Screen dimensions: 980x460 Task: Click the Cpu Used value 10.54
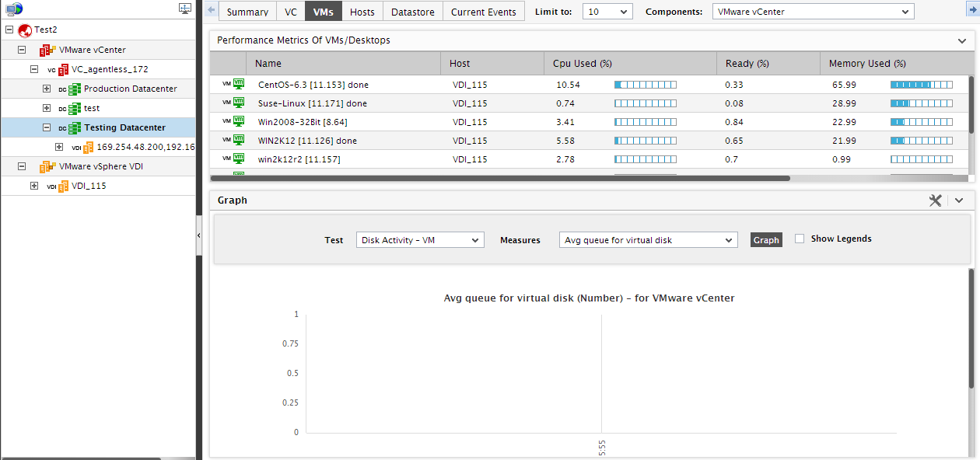pyautogui.click(x=569, y=85)
